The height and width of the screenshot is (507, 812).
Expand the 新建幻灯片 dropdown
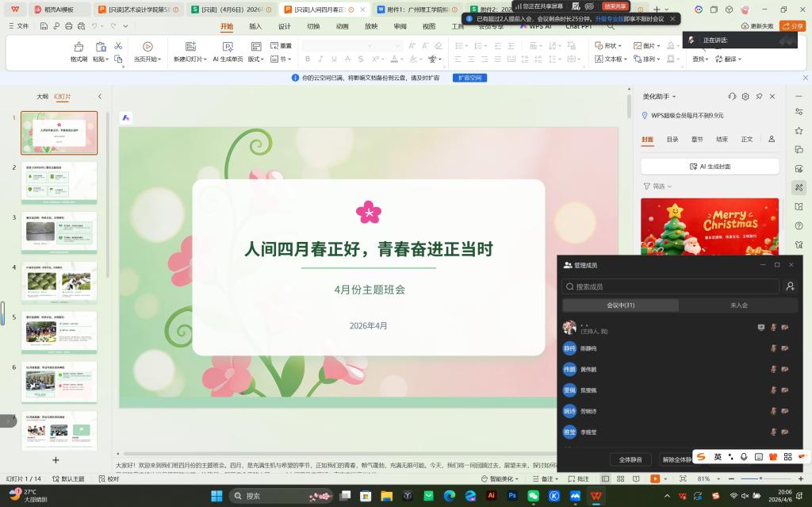[188, 60]
